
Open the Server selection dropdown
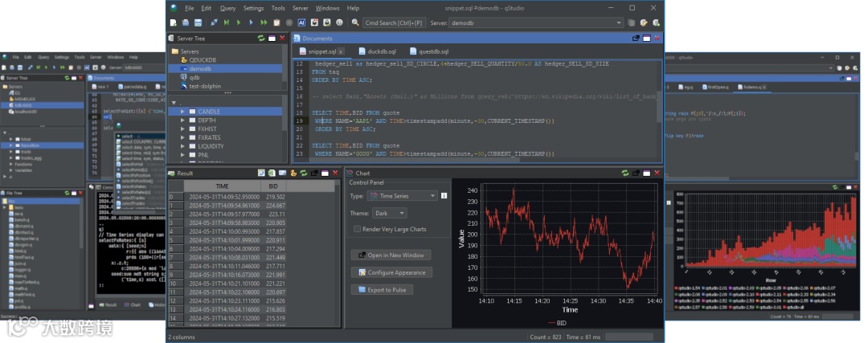[x=536, y=22]
